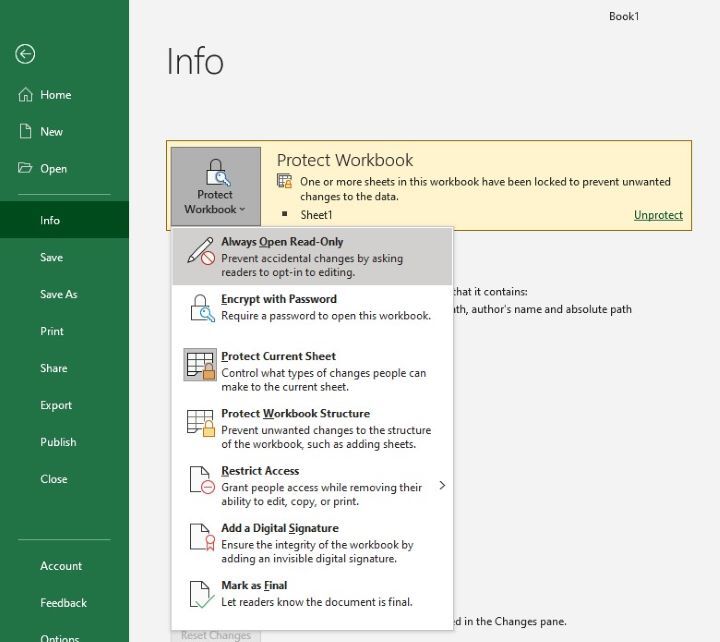Viewport: 720px width, 642px height.
Task: Click the Reset Changes button
Action: coord(216,636)
